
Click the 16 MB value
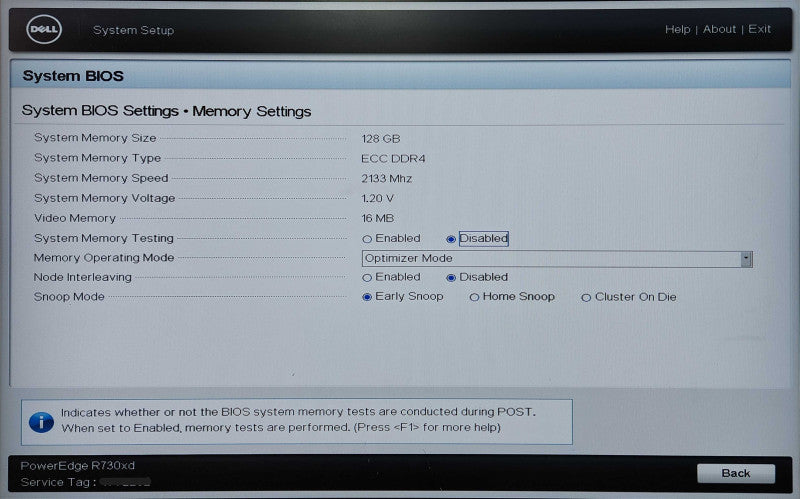pos(378,218)
